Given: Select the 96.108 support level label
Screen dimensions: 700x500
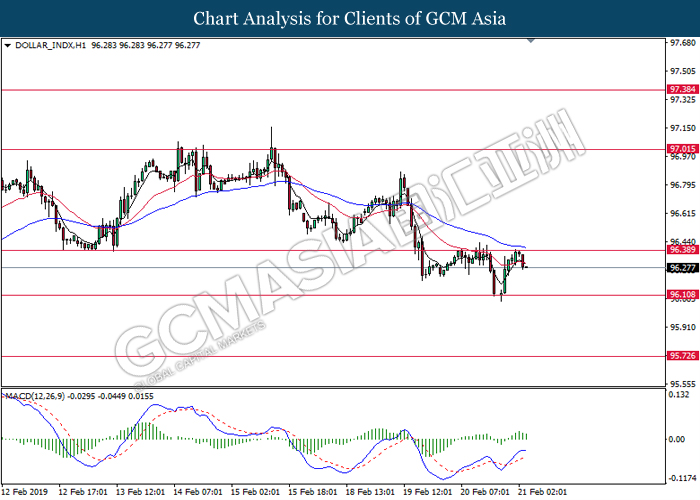Looking at the screenshot, I should point(682,295).
